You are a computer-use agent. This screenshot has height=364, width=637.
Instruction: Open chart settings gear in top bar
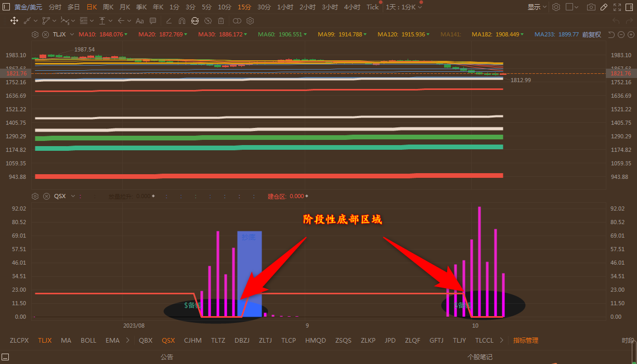556,7
